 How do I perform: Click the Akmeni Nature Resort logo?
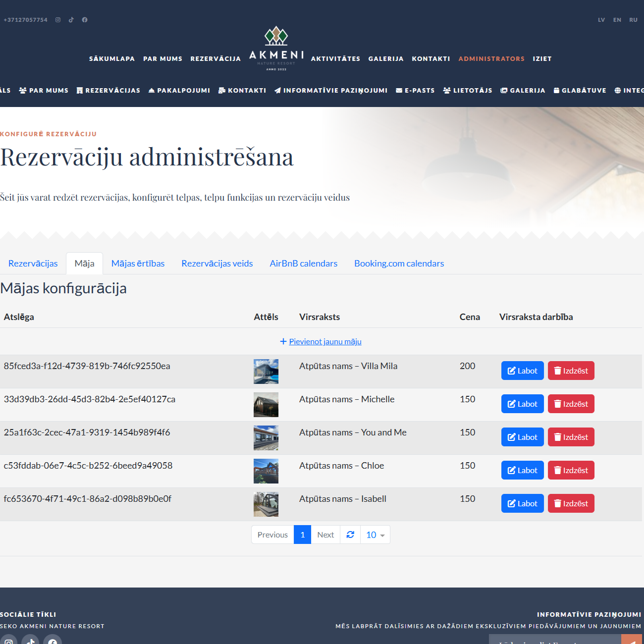(x=276, y=49)
